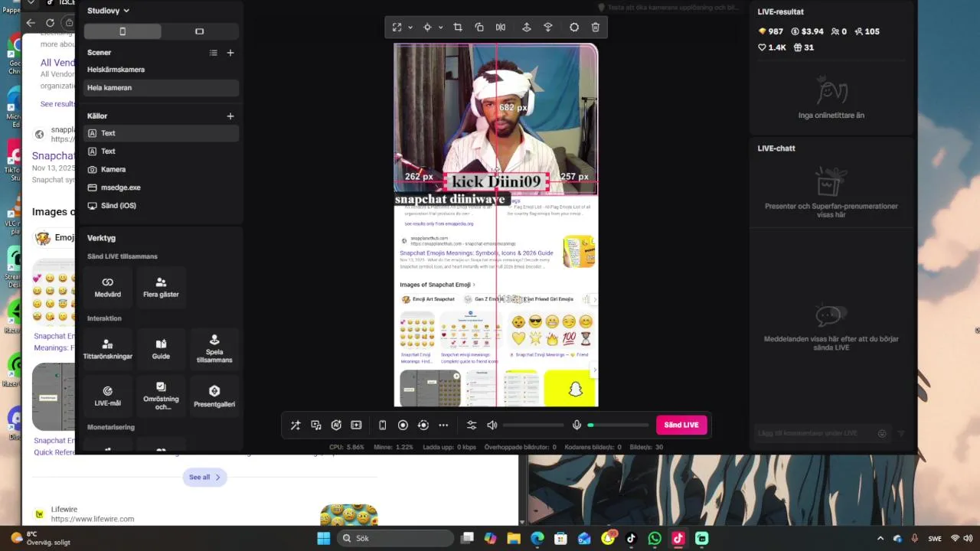The image size is (980, 551).
Task: Click the likes count 1.4K
Action: point(772,47)
